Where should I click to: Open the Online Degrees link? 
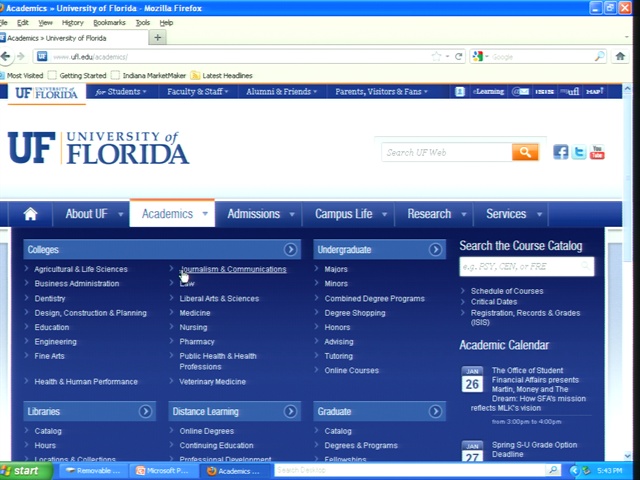(207, 431)
